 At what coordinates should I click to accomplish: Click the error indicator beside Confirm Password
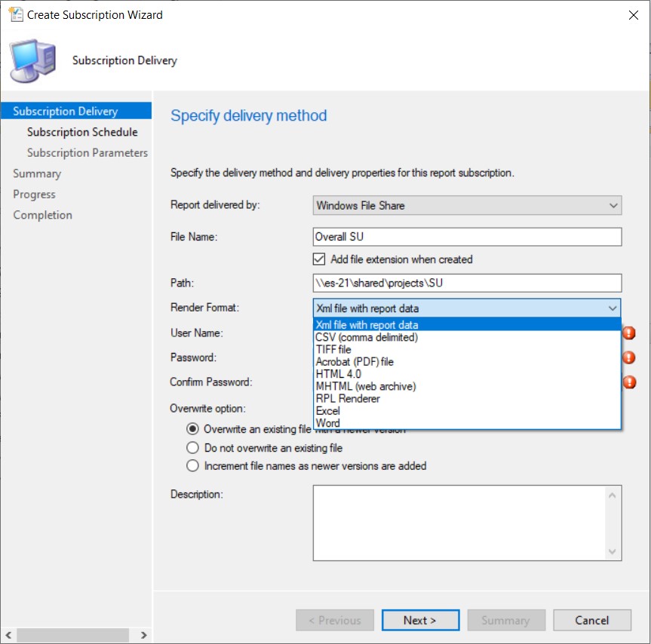click(630, 382)
